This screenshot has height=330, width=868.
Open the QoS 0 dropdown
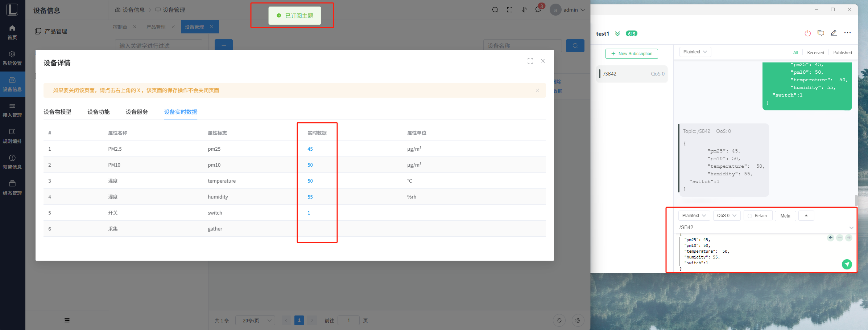tap(726, 216)
